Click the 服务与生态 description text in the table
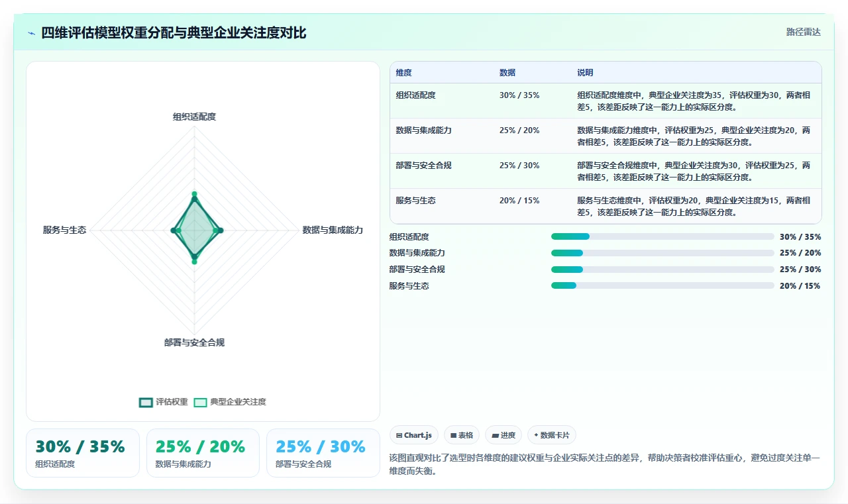Screen dimensions: 848x504 (x=694, y=206)
